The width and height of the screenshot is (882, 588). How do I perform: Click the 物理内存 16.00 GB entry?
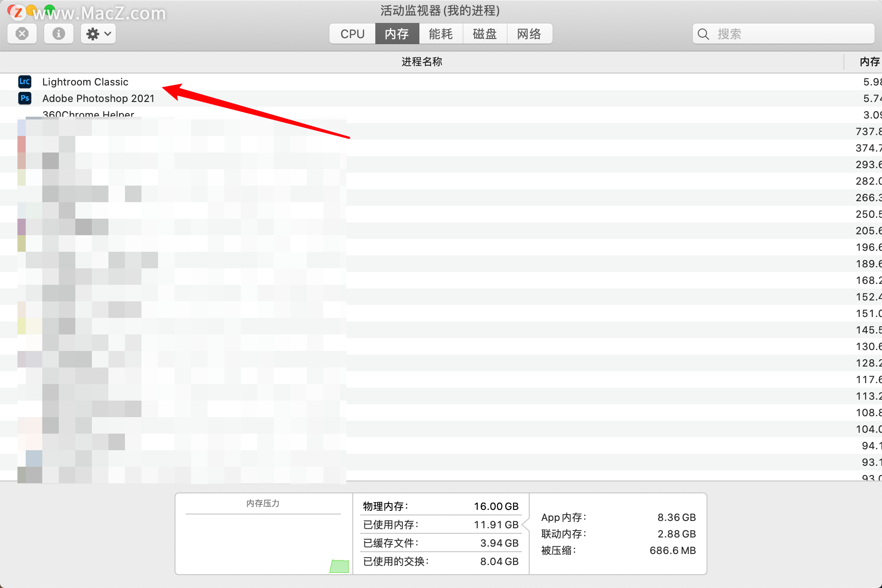point(441,506)
